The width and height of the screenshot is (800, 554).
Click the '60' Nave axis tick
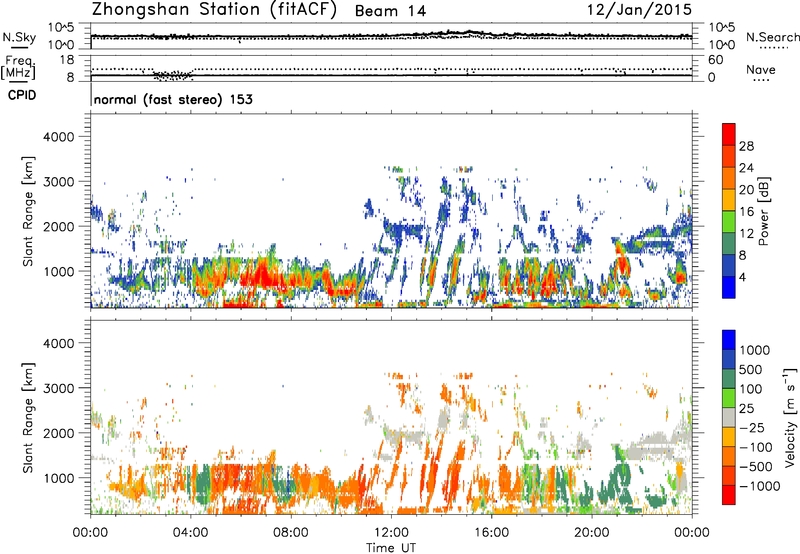click(715, 60)
